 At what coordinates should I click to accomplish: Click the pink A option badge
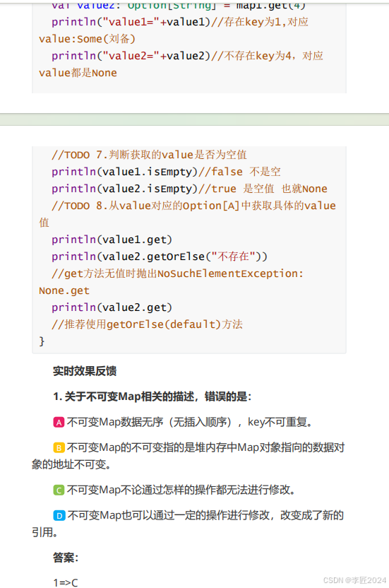[x=59, y=423]
